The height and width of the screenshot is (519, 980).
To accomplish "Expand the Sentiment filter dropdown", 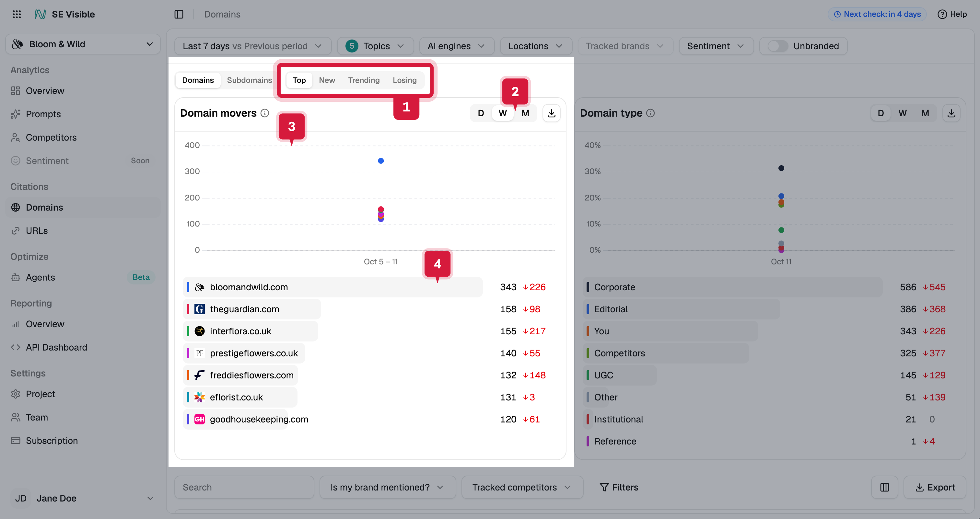I will click(x=716, y=46).
